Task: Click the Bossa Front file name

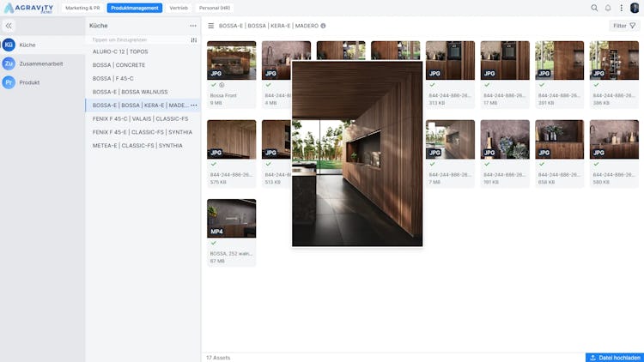Action: (223, 95)
